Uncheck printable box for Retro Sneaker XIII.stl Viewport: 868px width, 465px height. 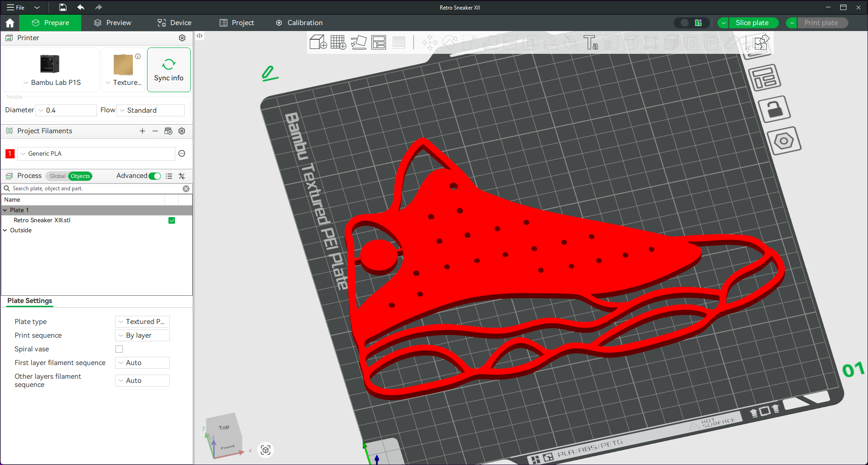[172, 220]
